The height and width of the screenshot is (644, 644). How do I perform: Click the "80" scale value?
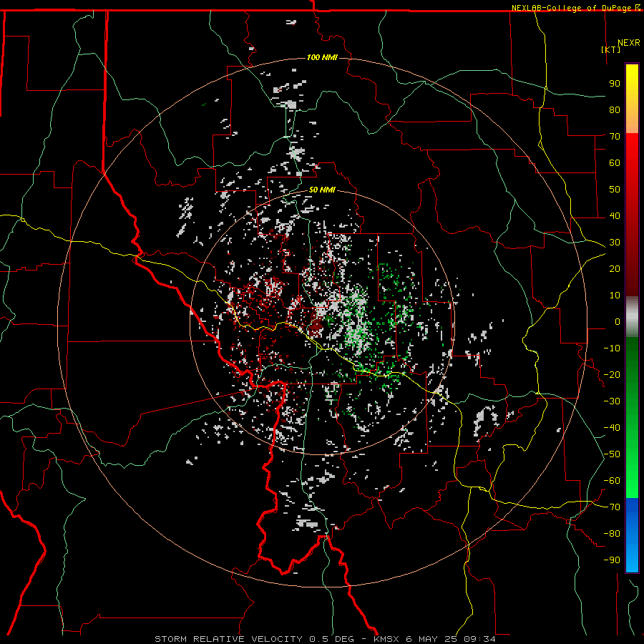pyautogui.click(x=615, y=109)
